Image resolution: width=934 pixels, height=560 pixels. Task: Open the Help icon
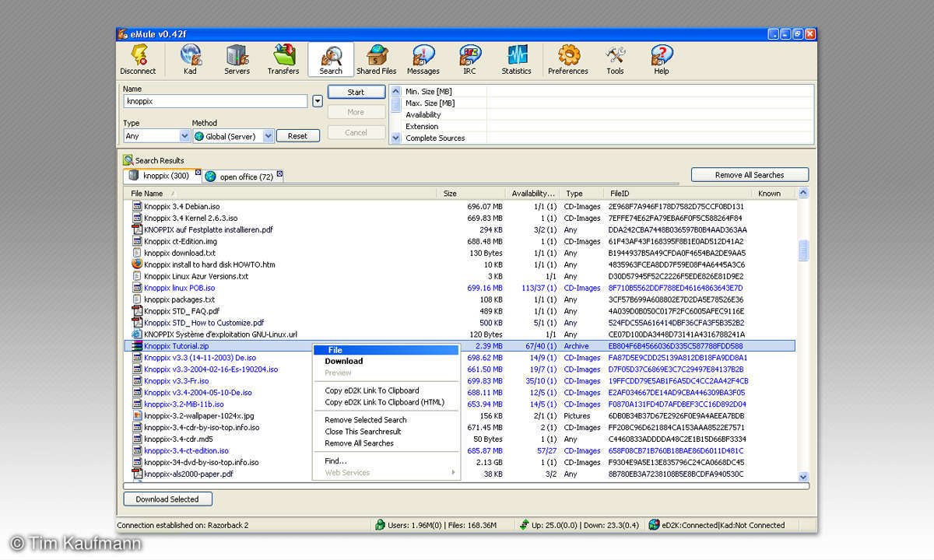click(661, 60)
